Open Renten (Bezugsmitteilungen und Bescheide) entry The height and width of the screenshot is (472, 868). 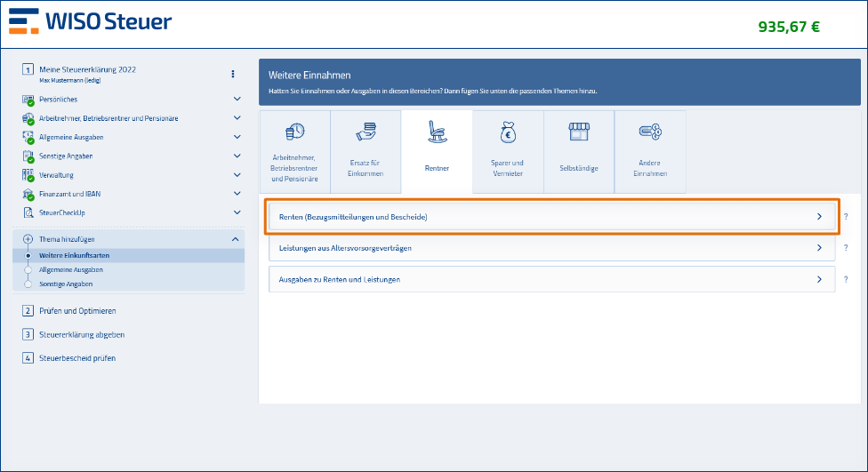(551, 216)
